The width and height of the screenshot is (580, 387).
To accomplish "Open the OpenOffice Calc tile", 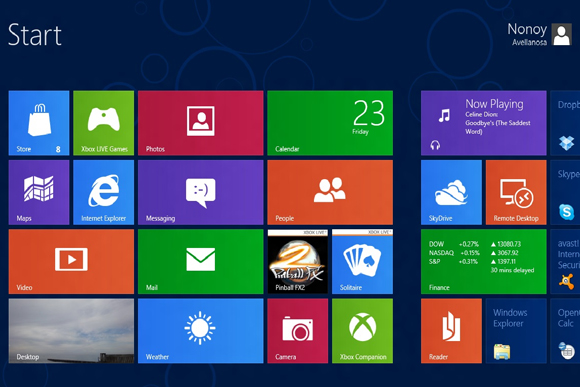I will tap(565, 331).
